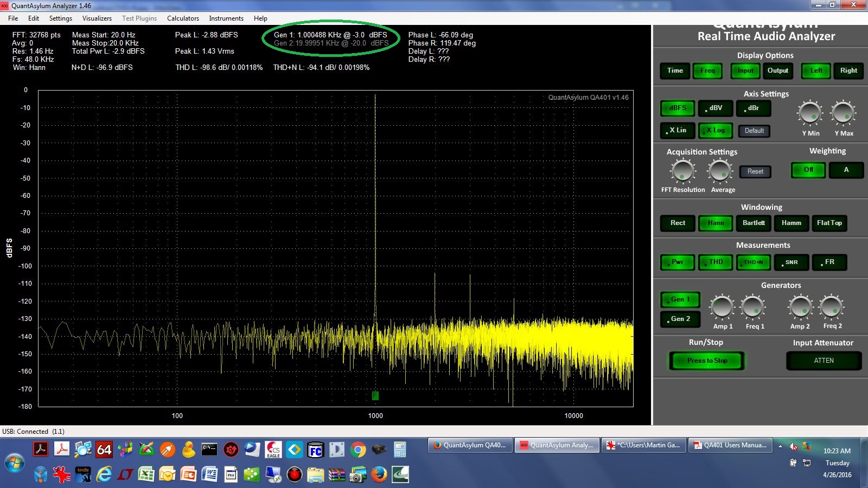Open the Windows Start menu

(x=14, y=464)
